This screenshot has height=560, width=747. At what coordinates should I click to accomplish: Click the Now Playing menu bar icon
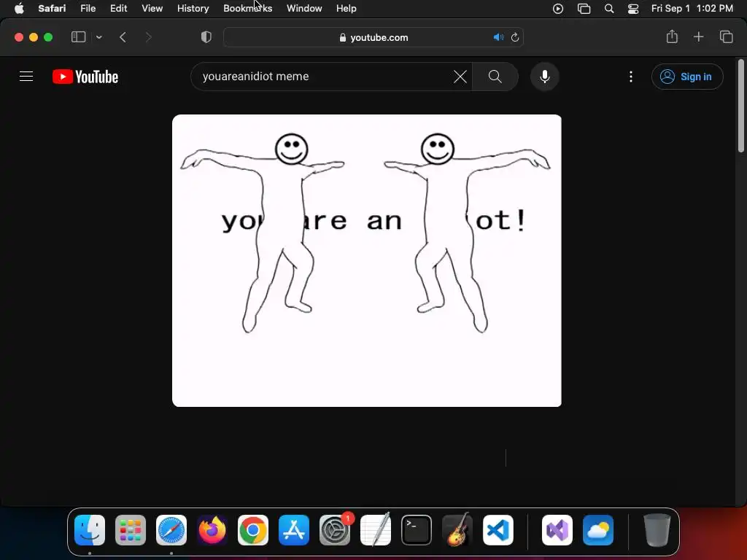[x=558, y=9]
